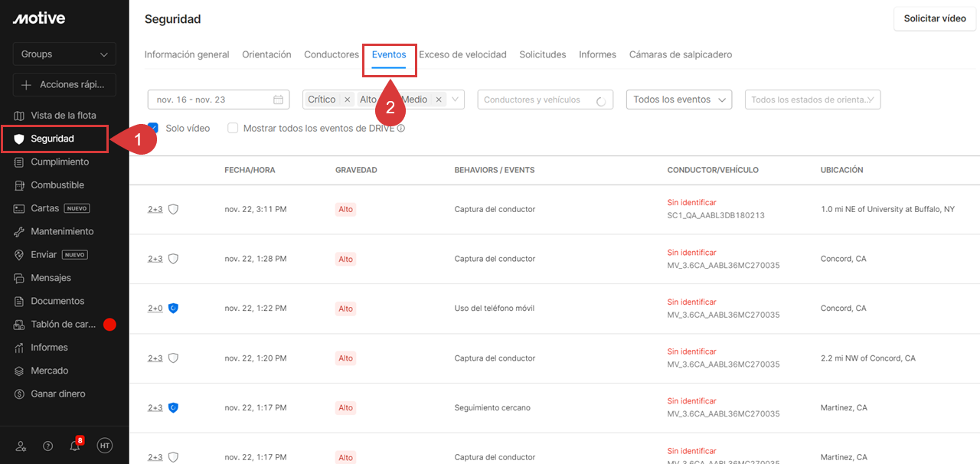Click blue coached shield on 1:22 PM row
The height and width of the screenshot is (464, 980).
click(173, 308)
